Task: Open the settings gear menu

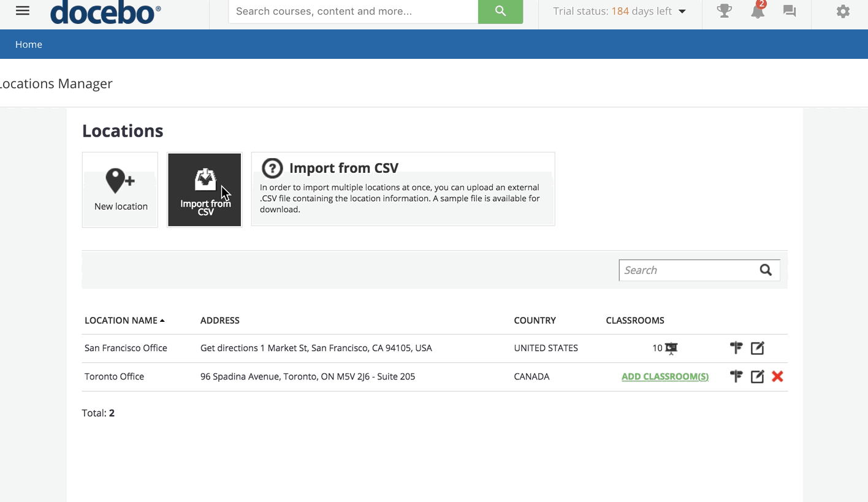Action: point(843,11)
